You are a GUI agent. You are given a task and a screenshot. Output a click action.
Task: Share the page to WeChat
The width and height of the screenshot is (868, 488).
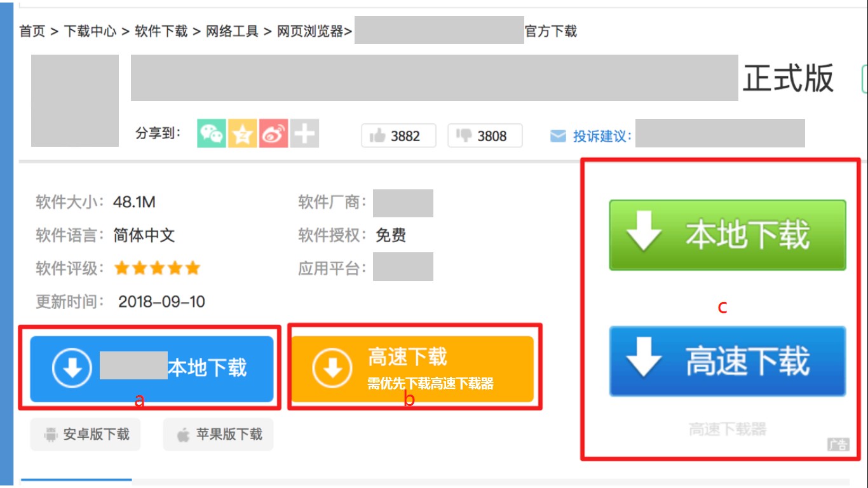coord(212,134)
